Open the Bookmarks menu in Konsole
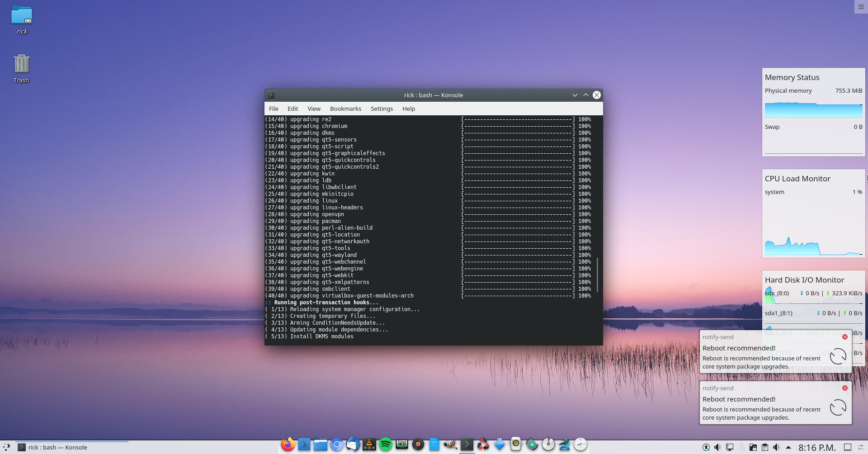This screenshot has height=454, width=868. click(x=345, y=109)
